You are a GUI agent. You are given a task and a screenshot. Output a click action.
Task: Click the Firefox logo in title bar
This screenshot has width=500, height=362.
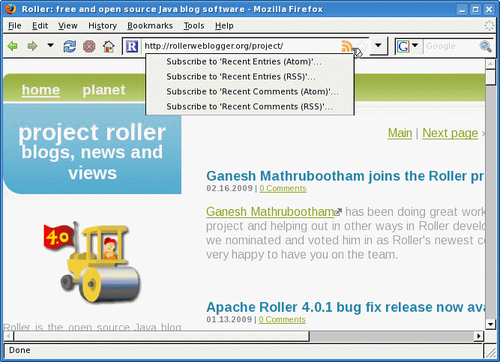[11, 9]
